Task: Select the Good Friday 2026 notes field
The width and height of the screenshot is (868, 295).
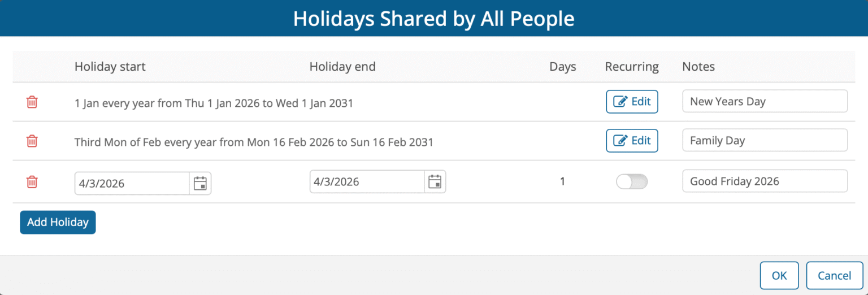Action: pyautogui.click(x=765, y=181)
